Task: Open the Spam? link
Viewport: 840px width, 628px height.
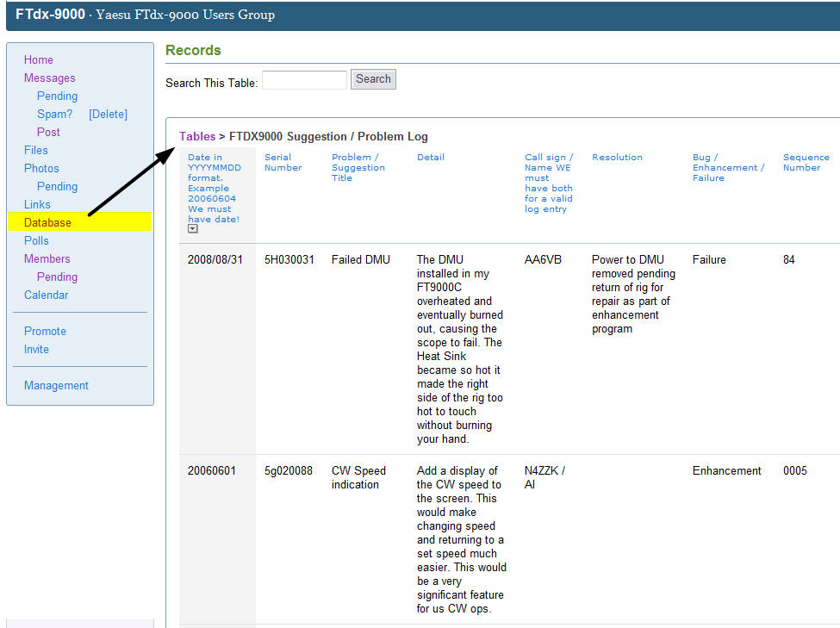Action: tap(54, 114)
